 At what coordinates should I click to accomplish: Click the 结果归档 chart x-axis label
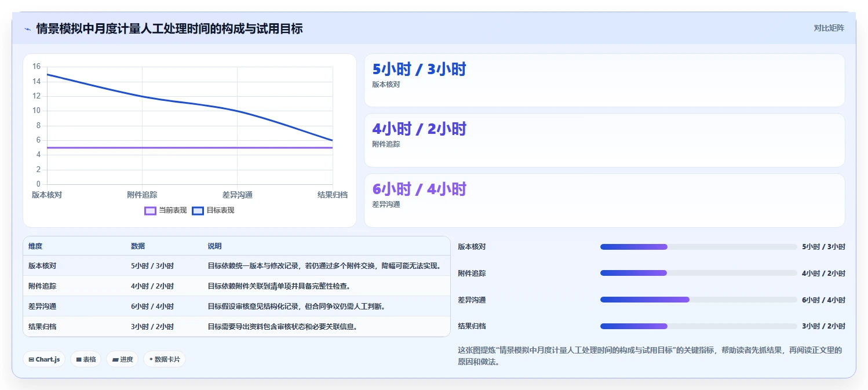tap(333, 195)
